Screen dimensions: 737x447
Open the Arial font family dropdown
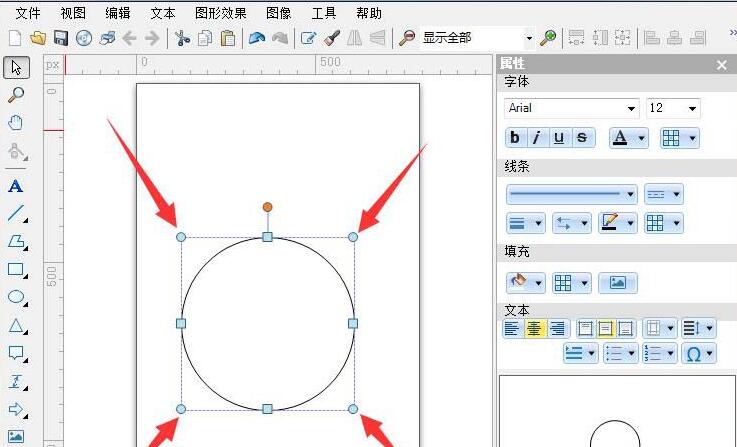click(x=631, y=109)
